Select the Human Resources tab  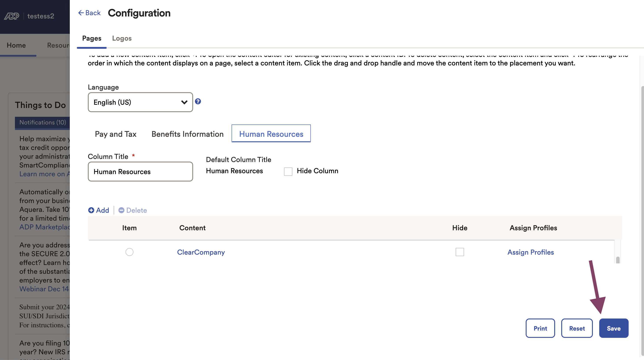pos(271,133)
